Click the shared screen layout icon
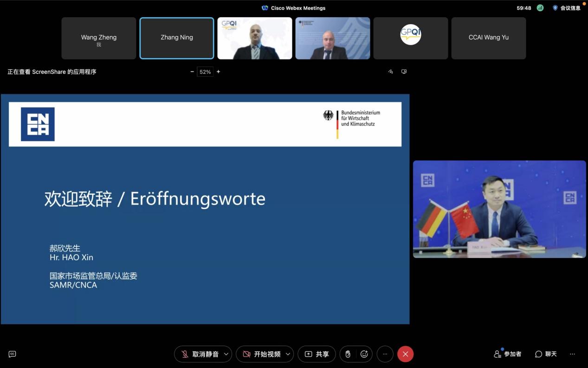 (x=404, y=72)
